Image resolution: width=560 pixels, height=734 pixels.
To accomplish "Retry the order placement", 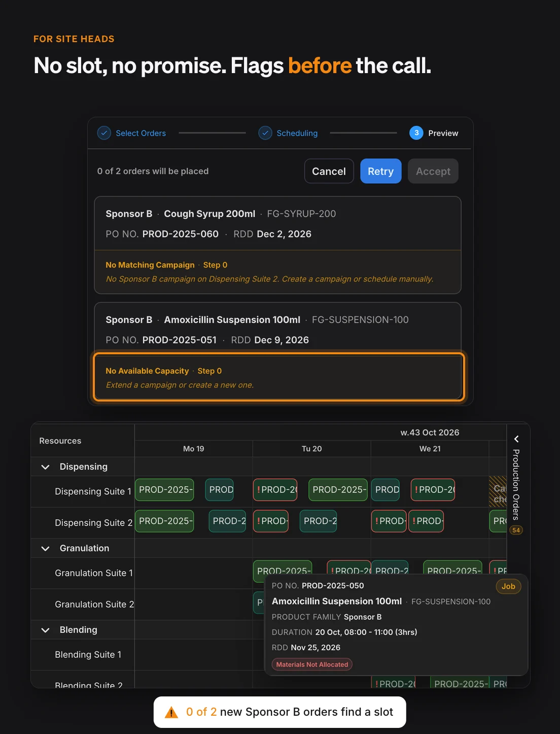I will click(381, 171).
